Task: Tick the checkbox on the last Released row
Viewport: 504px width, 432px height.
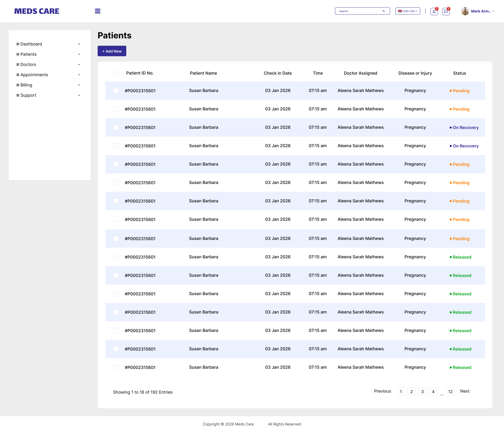Action: pos(116,367)
